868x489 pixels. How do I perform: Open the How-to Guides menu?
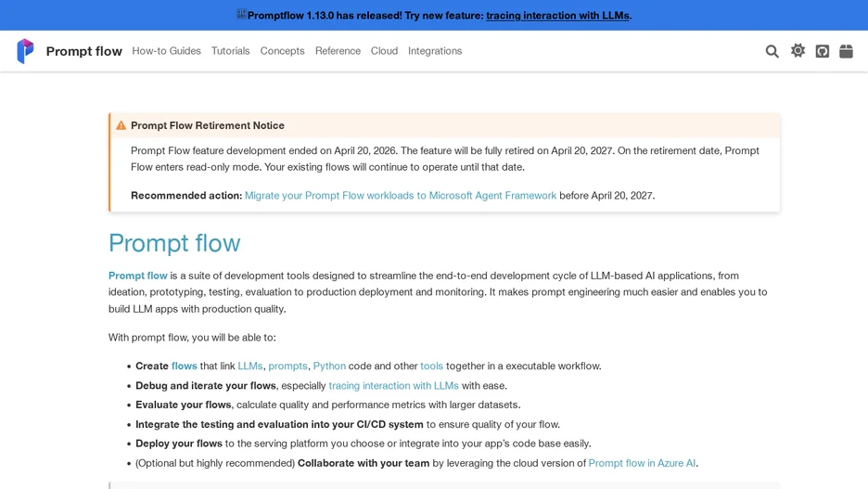(x=166, y=51)
